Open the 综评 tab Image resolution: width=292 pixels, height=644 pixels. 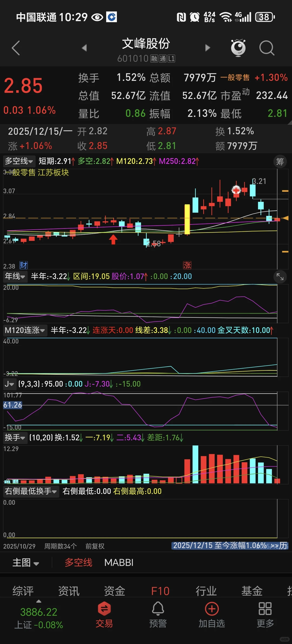pos(23,591)
